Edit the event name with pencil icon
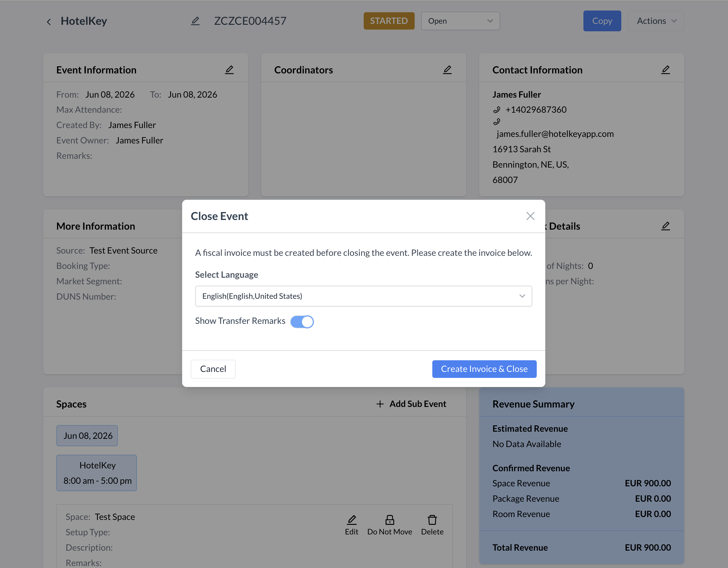The width and height of the screenshot is (728, 568). (195, 21)
